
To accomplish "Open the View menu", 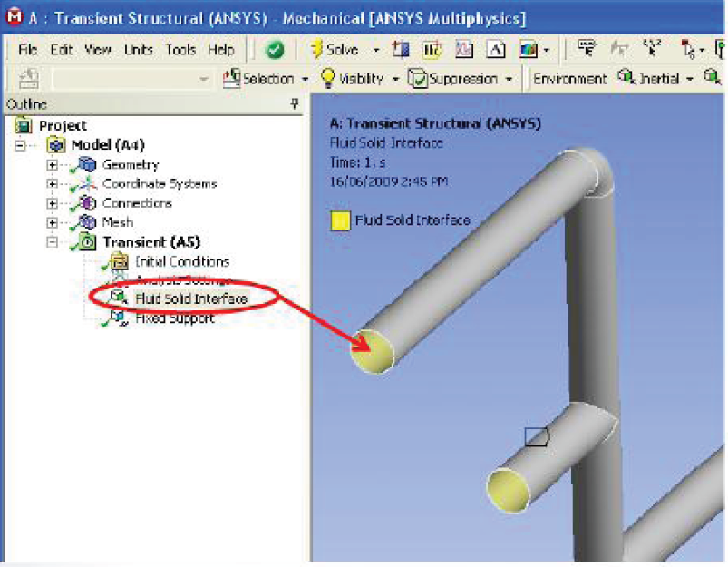I will [x=98, y=49].
